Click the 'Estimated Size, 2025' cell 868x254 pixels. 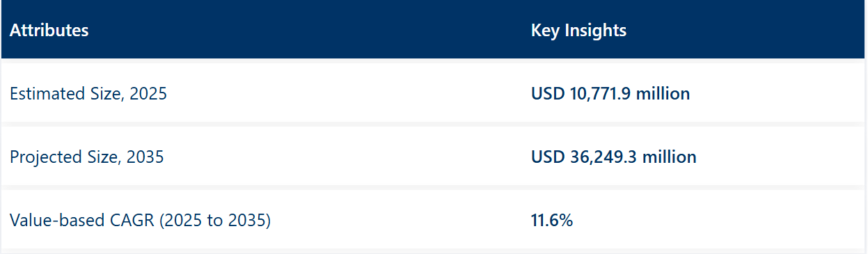88,93
